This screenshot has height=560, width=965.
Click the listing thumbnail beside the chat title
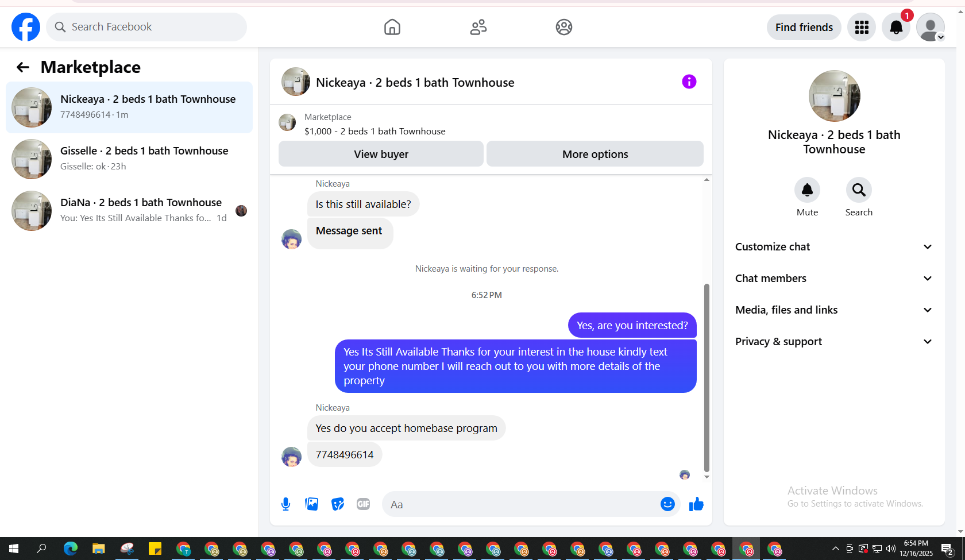tap(296, 82)
